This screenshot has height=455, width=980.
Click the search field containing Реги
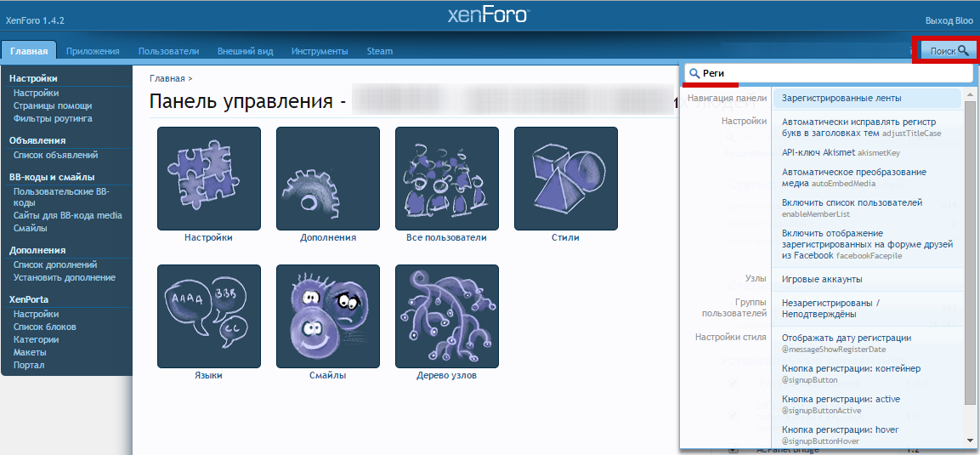pos(830,73)
